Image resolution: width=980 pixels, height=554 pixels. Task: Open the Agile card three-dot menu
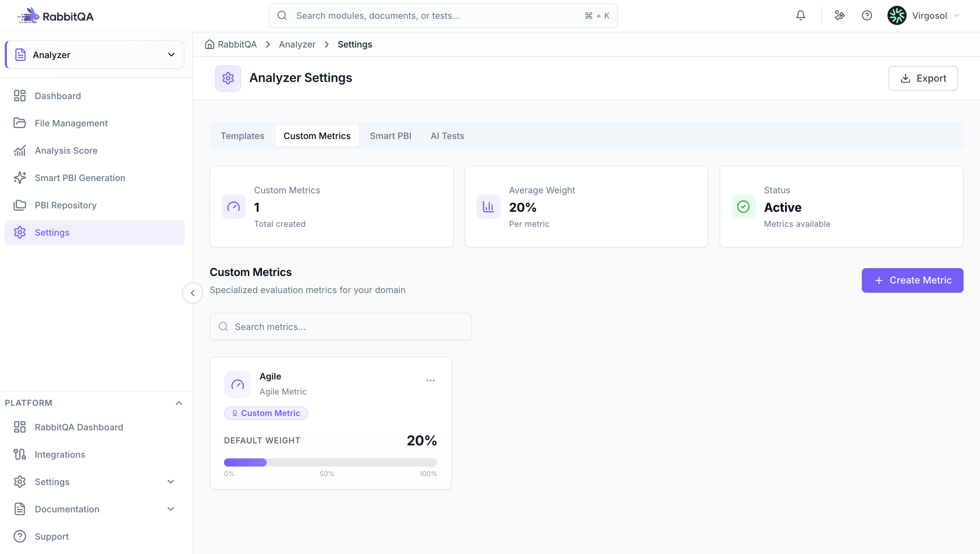(430, 380)
